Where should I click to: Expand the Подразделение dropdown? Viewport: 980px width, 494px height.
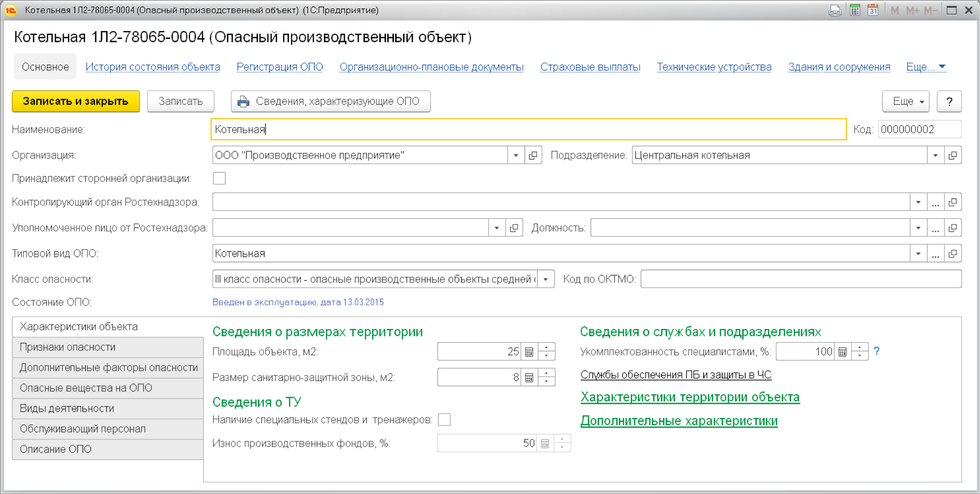point(935,156)
